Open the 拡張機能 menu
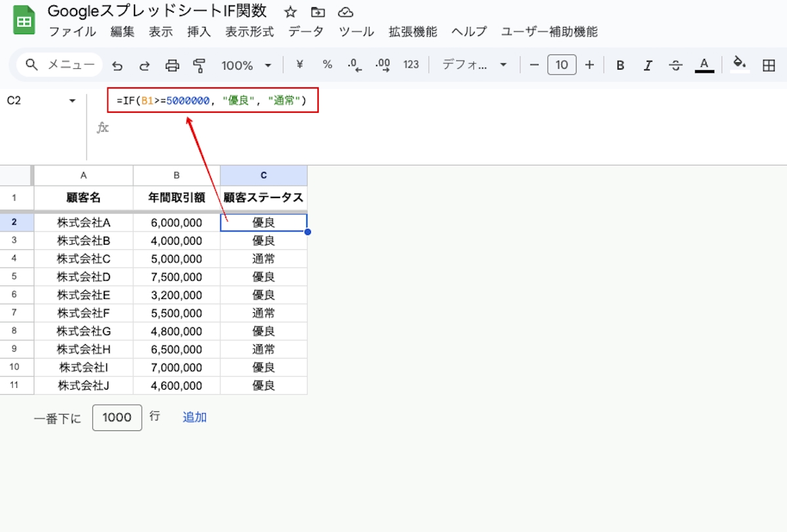The image size is (787, 532). pos(413,31)
